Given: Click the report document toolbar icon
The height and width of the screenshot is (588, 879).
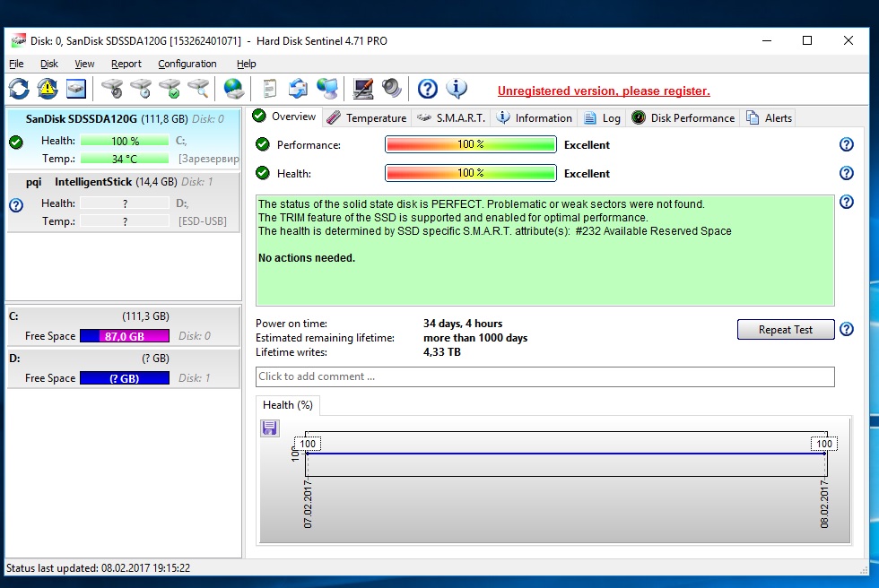Looking at the screenshot, I should (x=268, y=88).
